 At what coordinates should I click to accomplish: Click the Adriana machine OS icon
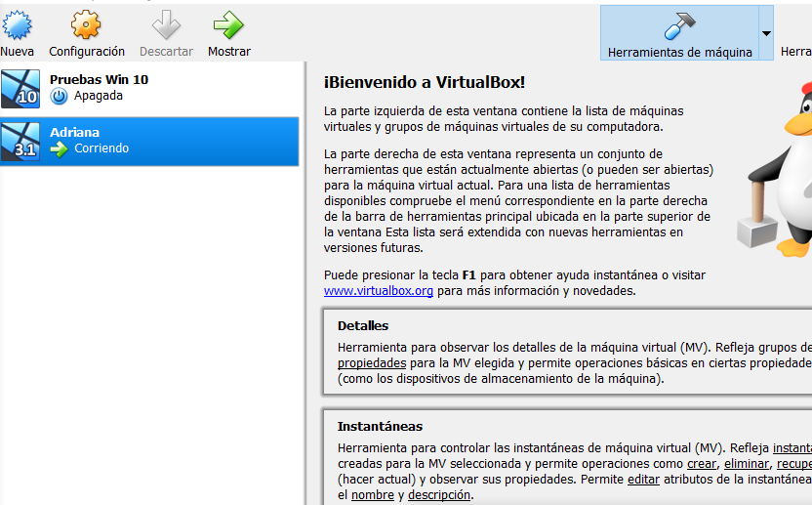pyautogui.click(x=20, y=141)
